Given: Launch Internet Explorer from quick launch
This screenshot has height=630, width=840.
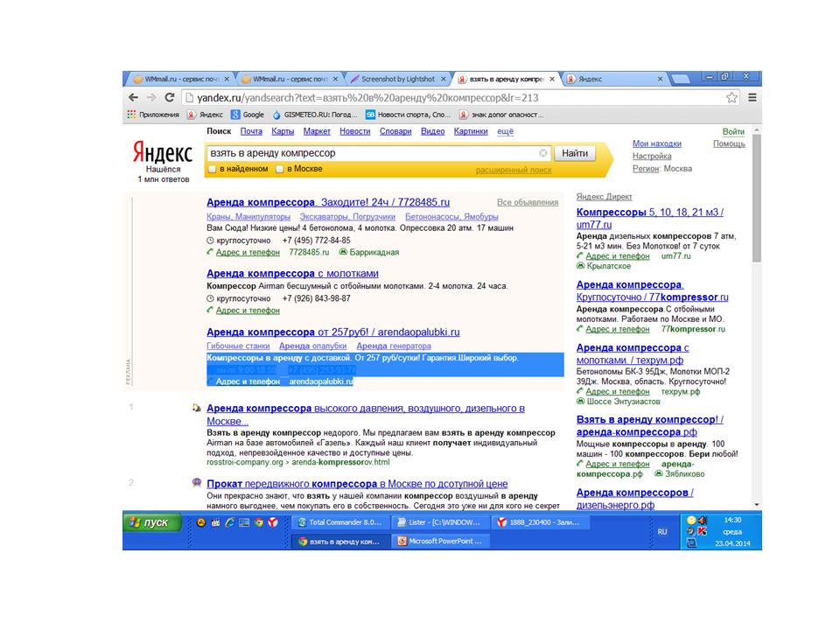Looking at the screenshot, I should click(x=230, y=522).
